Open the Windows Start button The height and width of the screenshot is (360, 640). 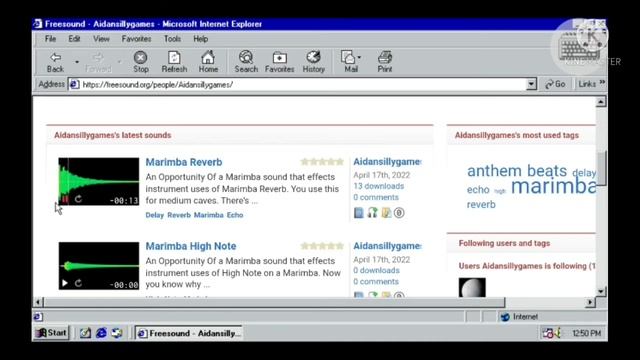coord(52,333)
